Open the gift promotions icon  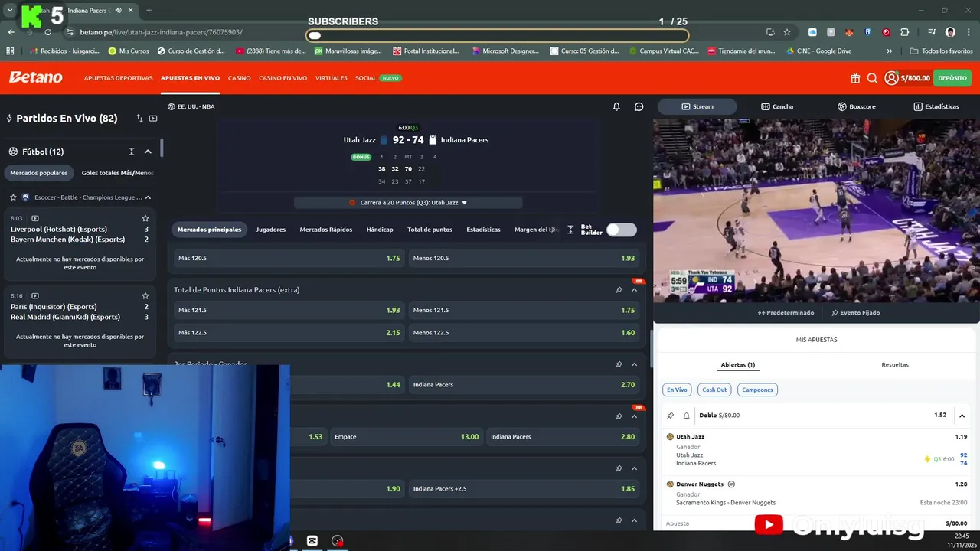(855, 78)
